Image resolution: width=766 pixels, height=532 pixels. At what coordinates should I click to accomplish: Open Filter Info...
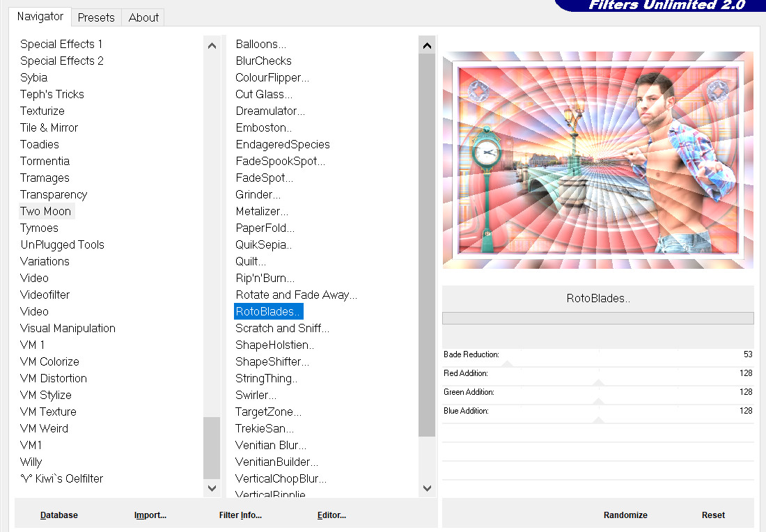point(240,515)
